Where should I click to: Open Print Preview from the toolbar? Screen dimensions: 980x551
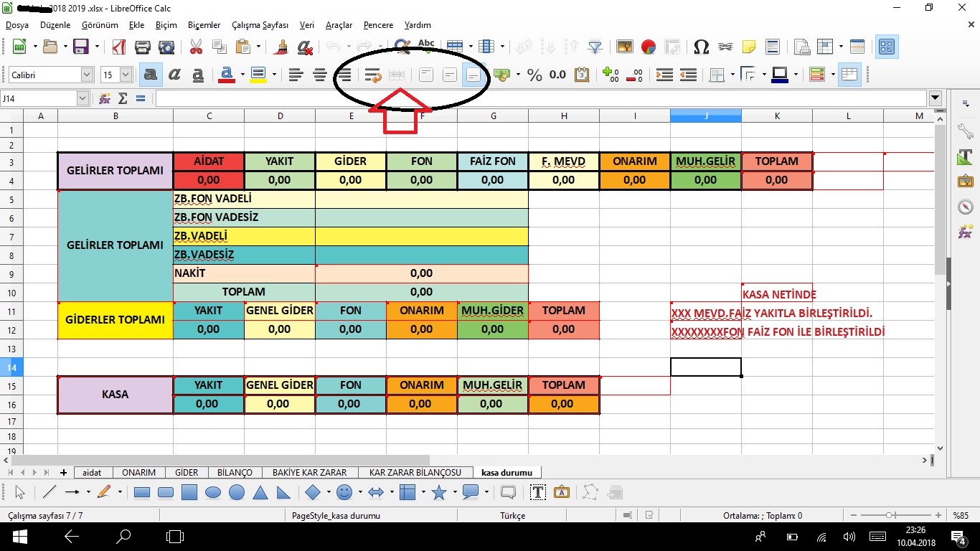[x=166, y=47]
